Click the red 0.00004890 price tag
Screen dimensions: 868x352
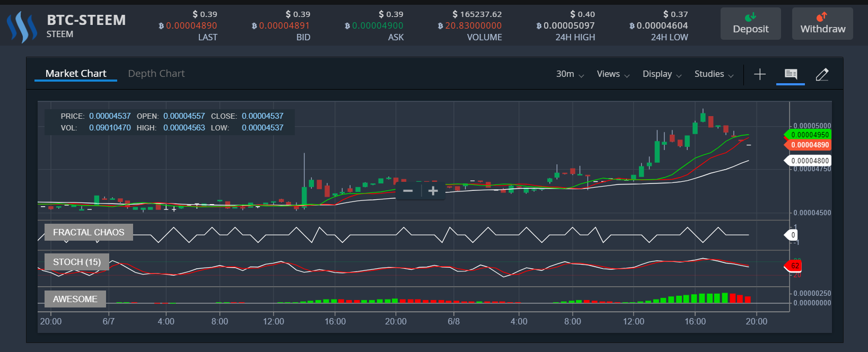808,145
